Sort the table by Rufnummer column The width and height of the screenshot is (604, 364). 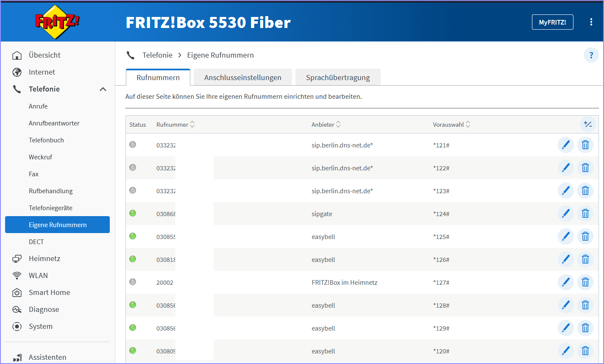pyautogui.click(x=192, y=125)
